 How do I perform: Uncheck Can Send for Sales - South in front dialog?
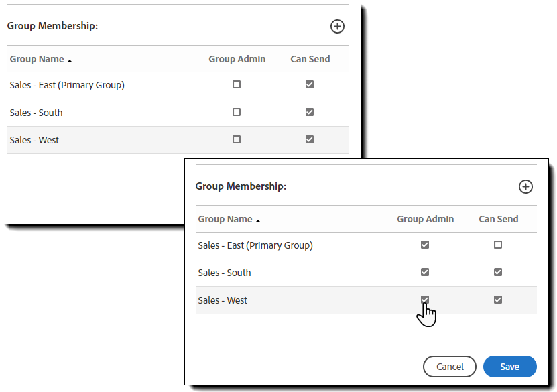point(497,273)
